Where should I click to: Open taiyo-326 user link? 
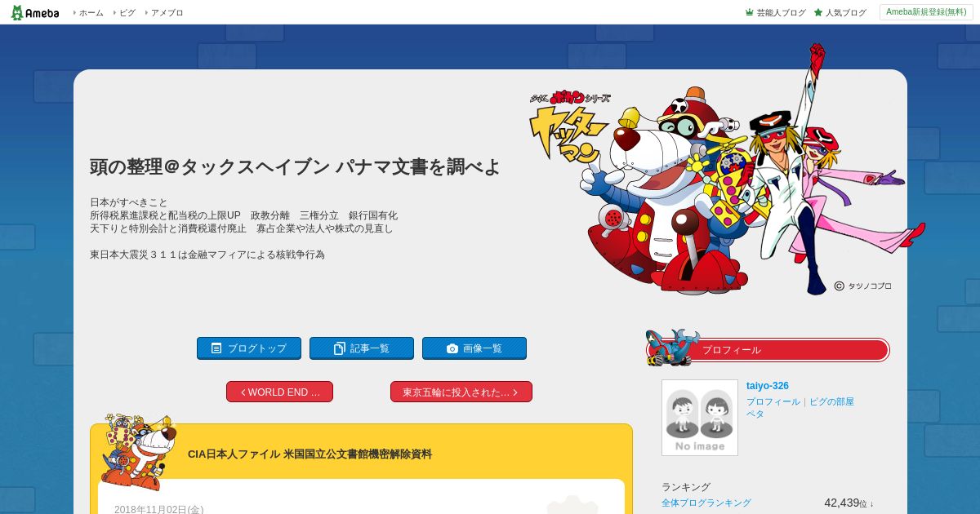768,386
